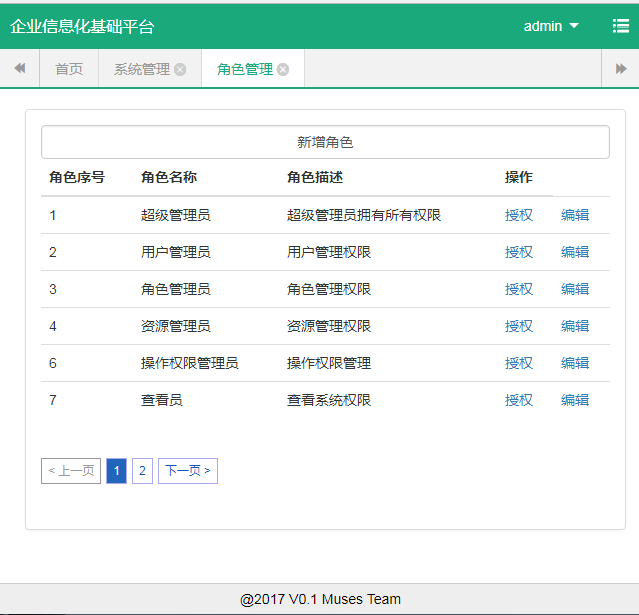Screen dimensions: 639x615
Task: Select description 操作权限管理
Action: pyautogui.click(x=329, y=363)
